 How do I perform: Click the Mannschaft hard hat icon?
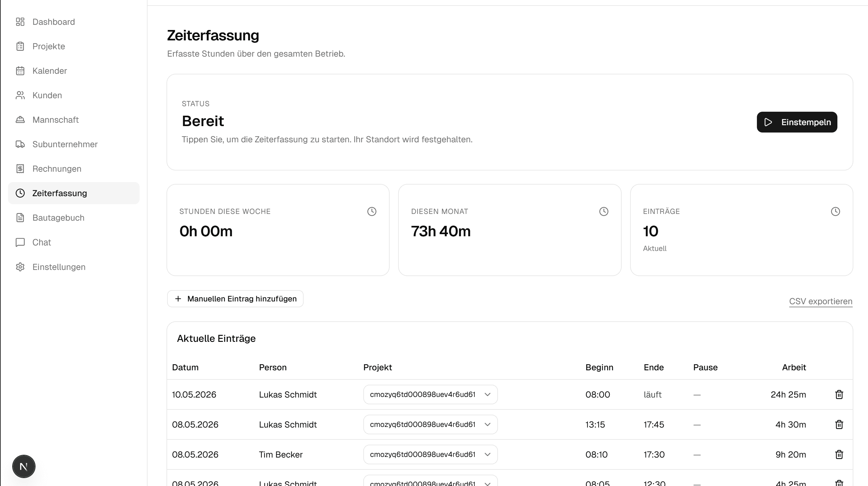(20, 120)
